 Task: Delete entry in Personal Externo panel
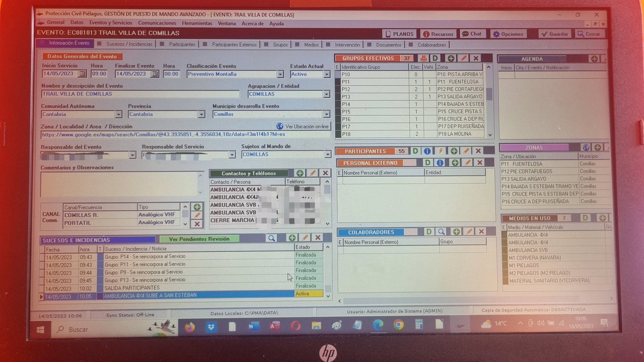(x=480, y=162)
